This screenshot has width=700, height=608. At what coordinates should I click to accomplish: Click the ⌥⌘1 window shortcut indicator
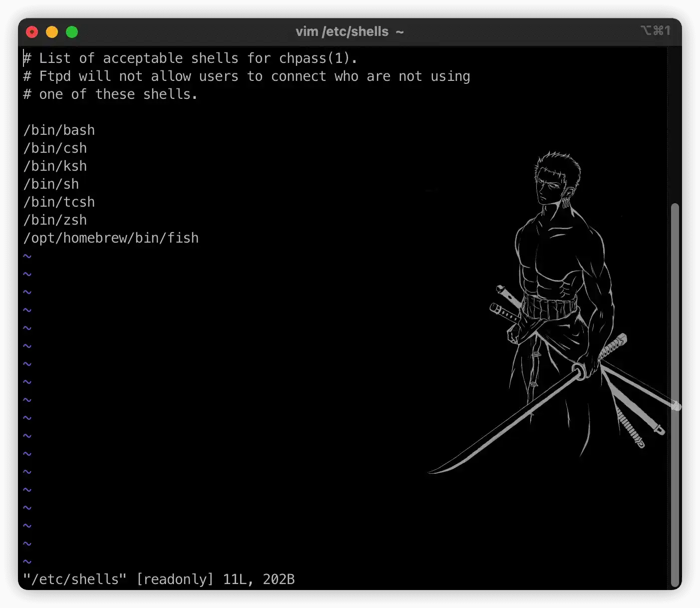point(655,31)
